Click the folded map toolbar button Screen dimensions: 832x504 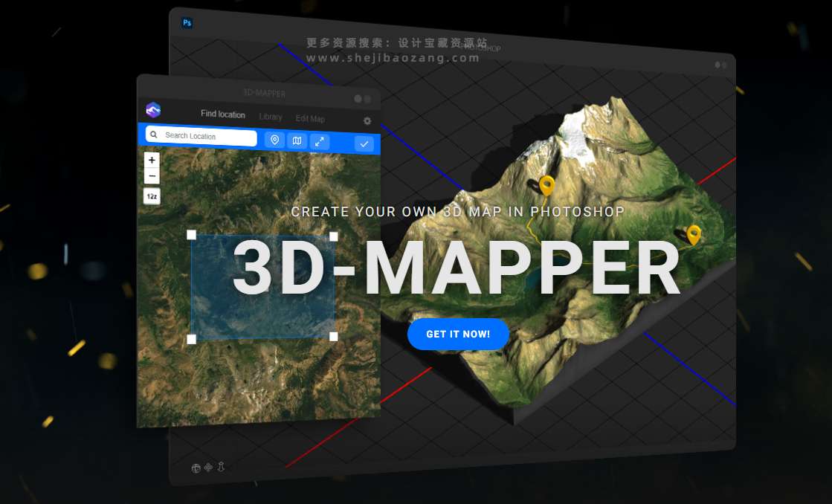(297, 141)
